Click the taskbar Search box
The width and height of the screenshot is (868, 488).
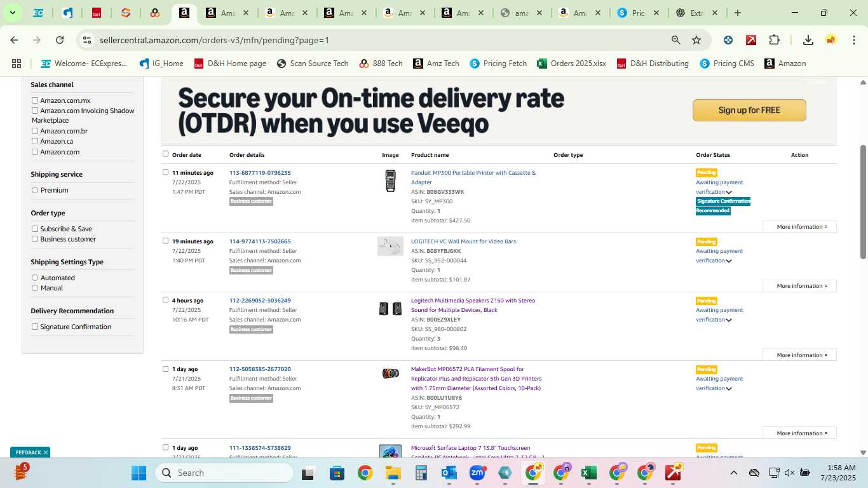click(x=224, y=473)
